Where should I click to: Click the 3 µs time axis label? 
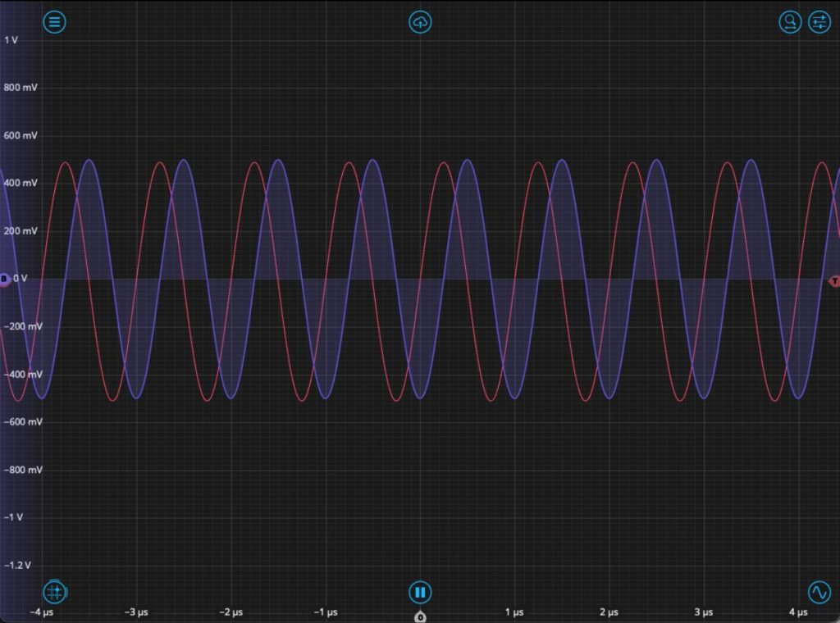703,612
